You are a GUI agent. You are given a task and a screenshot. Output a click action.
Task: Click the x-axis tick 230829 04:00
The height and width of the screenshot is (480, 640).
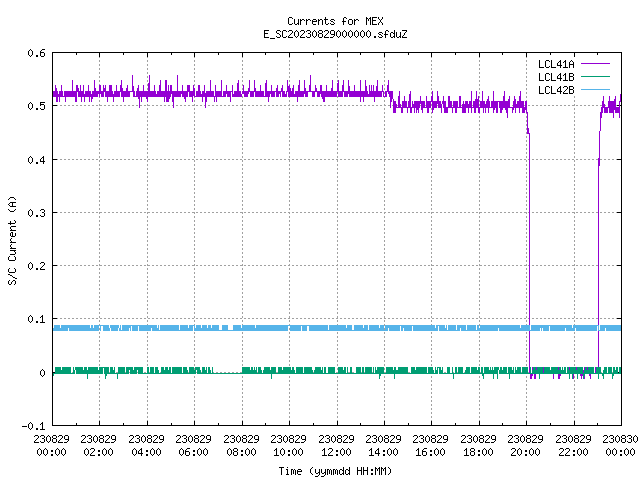(146, 445)
